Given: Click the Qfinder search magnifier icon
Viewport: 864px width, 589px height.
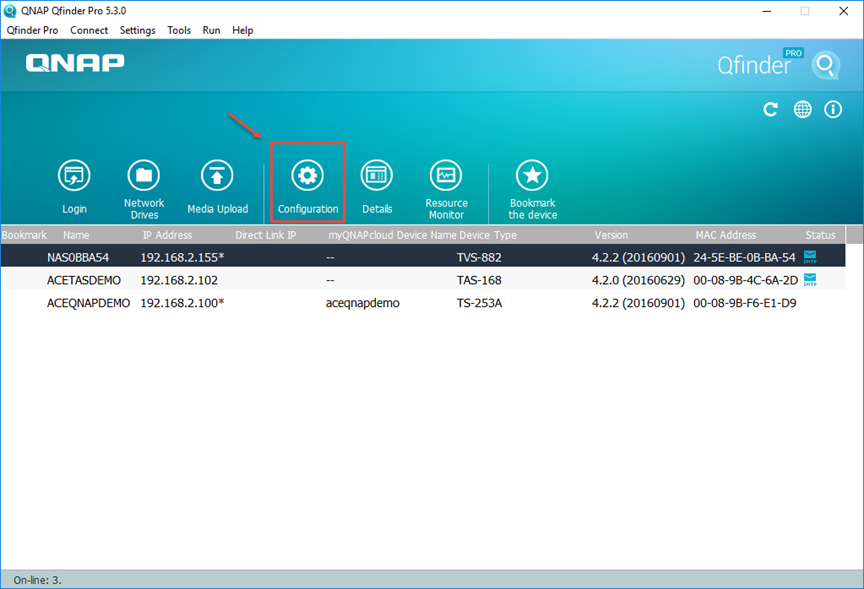Looking at the screenshot, I should point(825,66).
